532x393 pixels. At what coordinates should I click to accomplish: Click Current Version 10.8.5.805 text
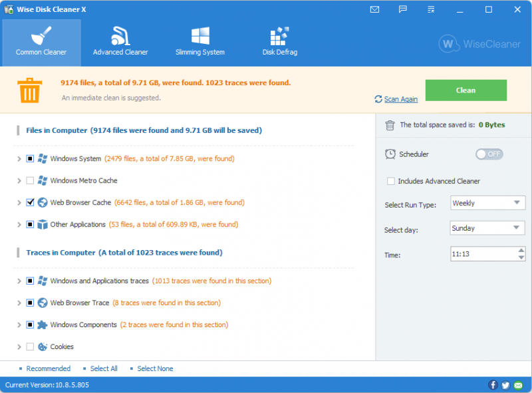click(47, 385)
